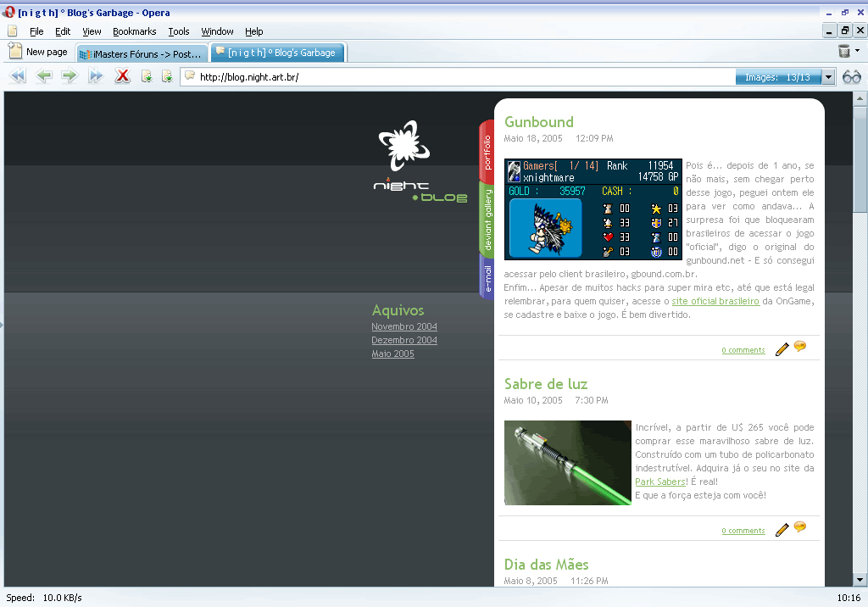This screenshot has width=868, height=607.
Task: Open the closed tabs trash icon
Action: (x=843, y=51)
